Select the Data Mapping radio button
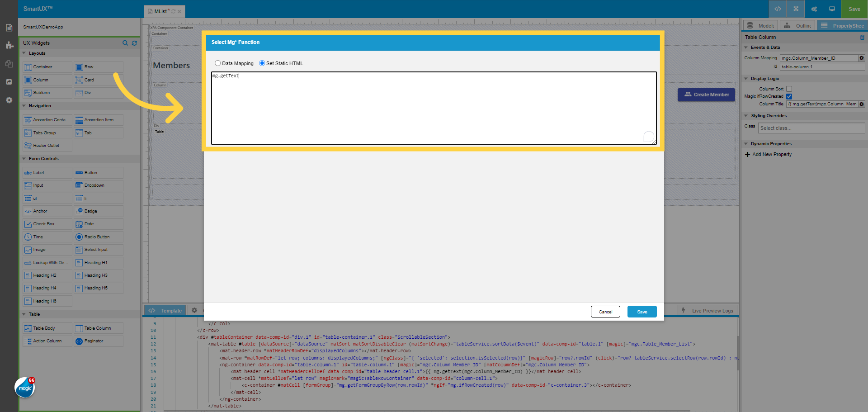The height and width of the screenshot is (412, 868). tap(218, 63)
